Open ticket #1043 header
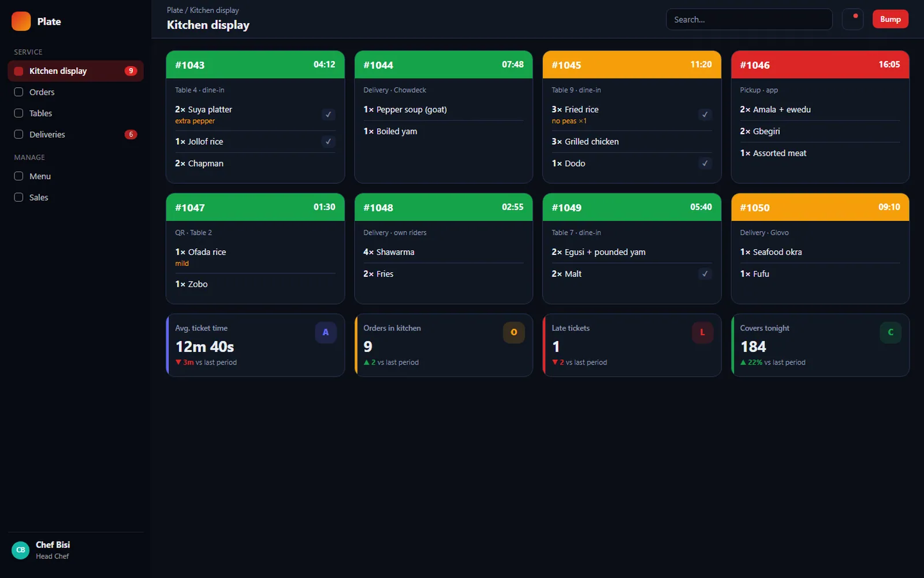The image size is (924, 578). point(255,65)
